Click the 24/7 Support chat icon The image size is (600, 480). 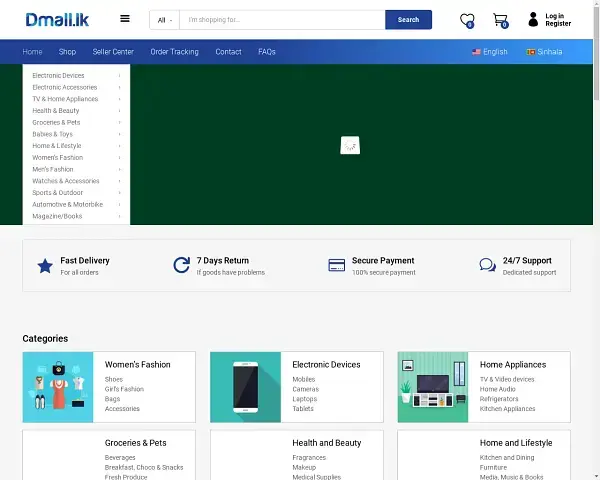pos(487,266)
